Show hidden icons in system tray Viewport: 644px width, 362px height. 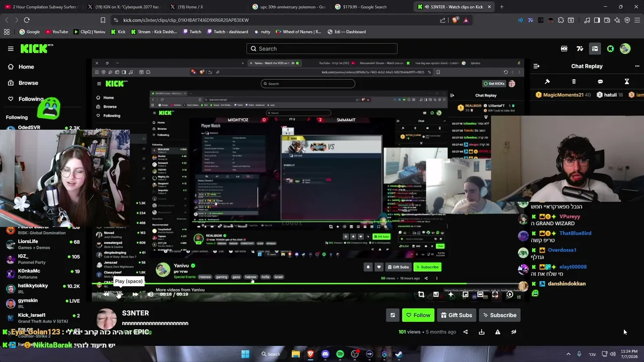569,354
